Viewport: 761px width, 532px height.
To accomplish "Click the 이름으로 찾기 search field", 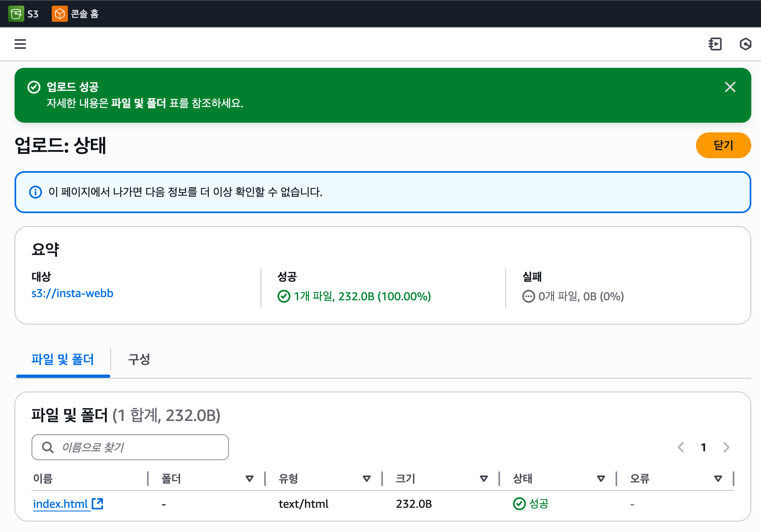I will [137, 447].
